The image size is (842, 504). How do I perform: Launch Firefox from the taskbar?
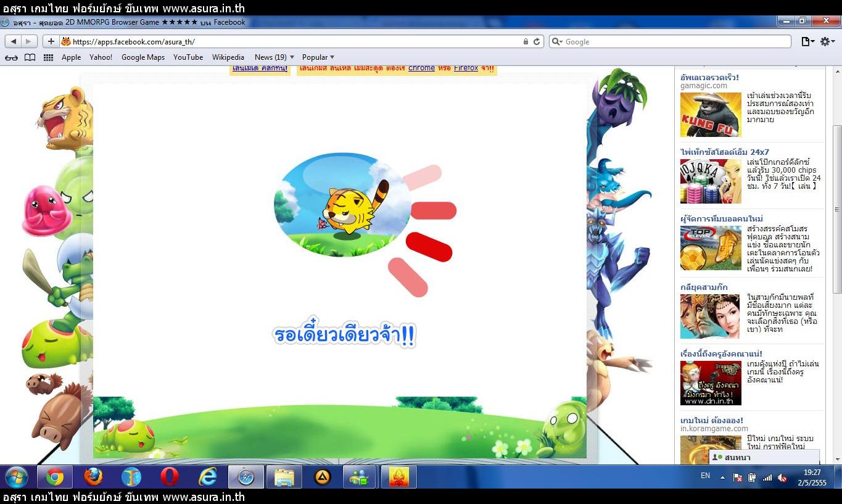click(93, 477)
